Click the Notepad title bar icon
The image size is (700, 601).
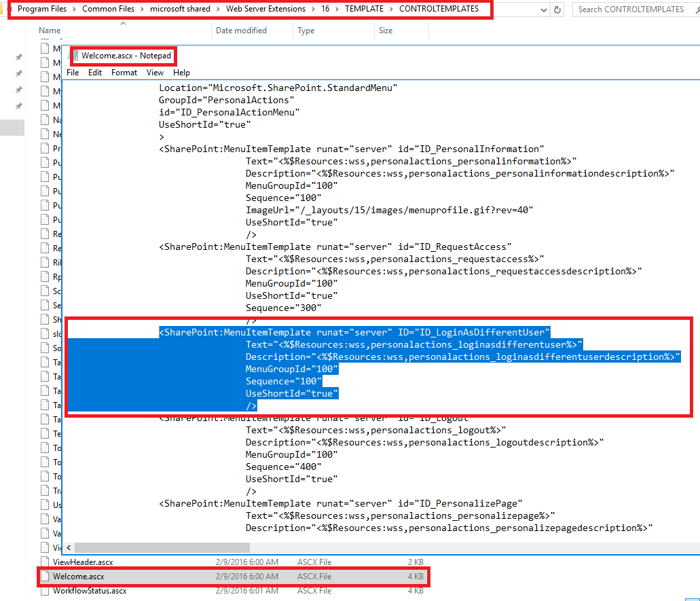[75, 56]
